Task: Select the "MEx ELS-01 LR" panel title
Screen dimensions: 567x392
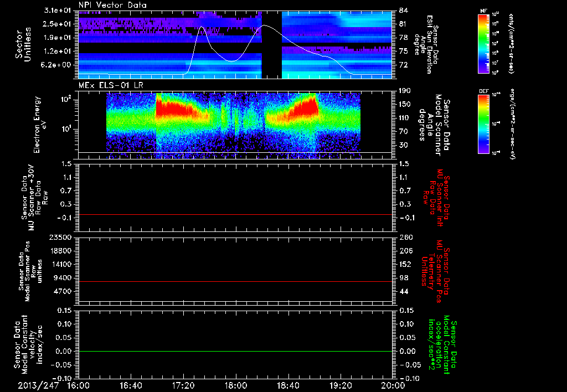Action: coord(111,86)
